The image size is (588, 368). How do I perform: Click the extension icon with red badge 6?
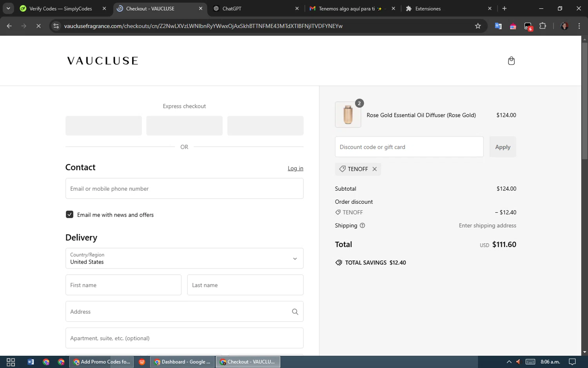point(528,27)
